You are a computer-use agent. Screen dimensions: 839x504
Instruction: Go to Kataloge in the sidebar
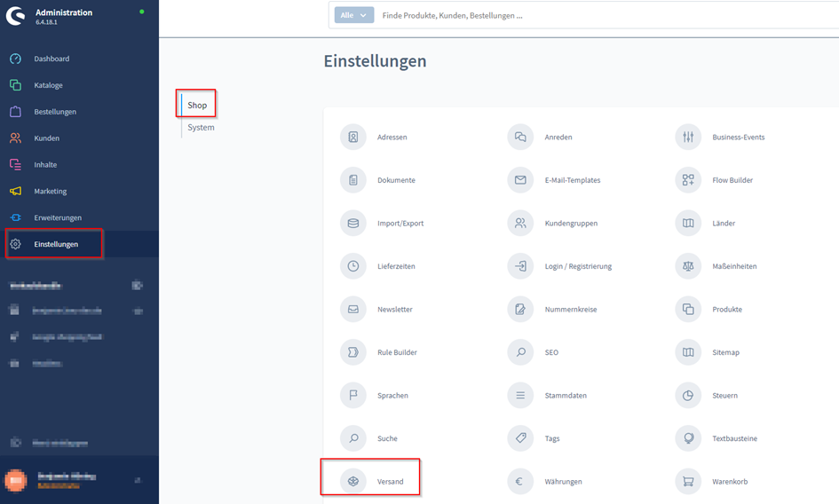48,85
